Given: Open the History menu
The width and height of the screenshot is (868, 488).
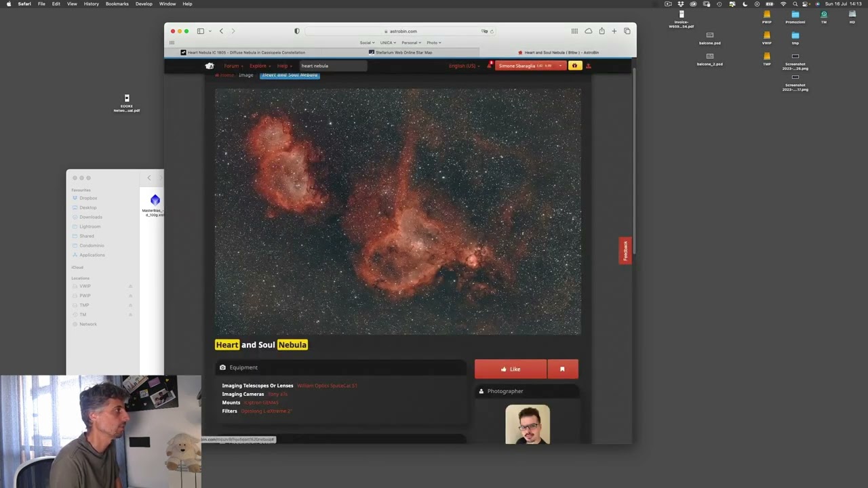Looking at the screenshot, I should click(91, 4).
